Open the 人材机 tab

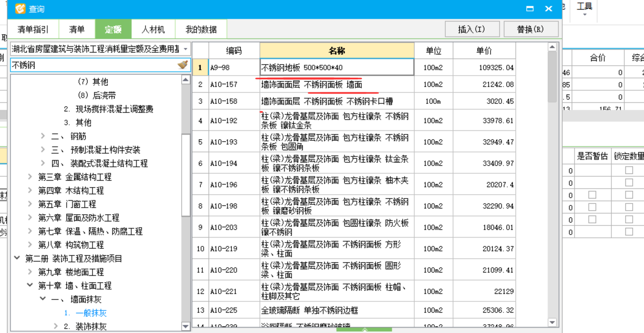coord(153,29)
